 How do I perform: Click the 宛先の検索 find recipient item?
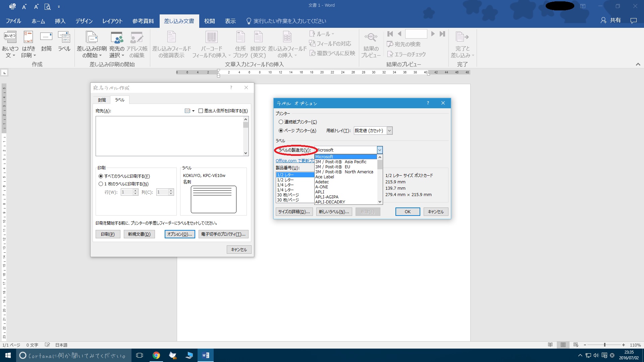pyautogui.click(x=404, y=44)
